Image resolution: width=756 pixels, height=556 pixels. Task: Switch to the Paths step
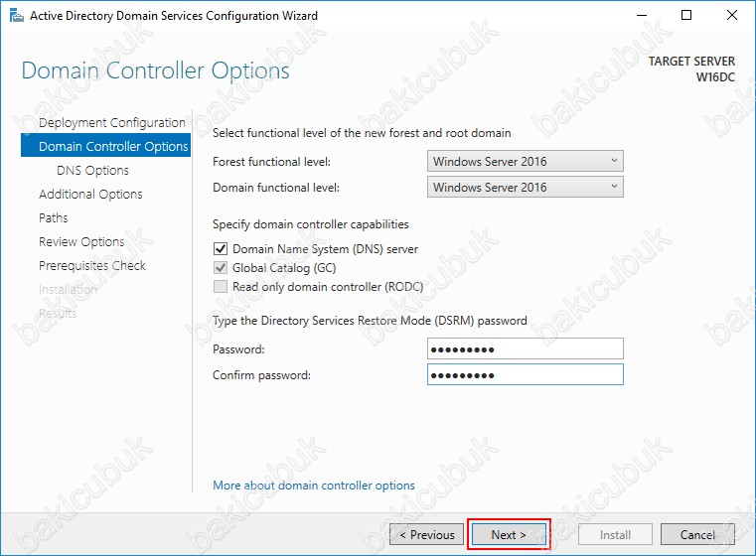[x=54, y=217]
